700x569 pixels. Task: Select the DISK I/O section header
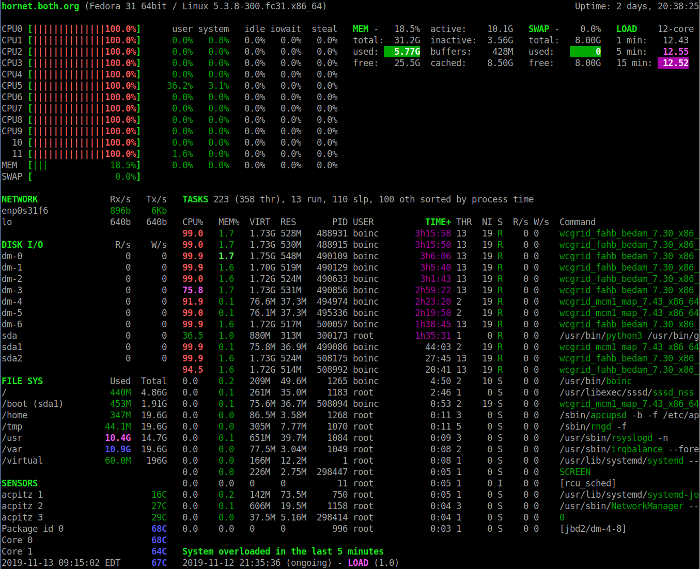pos(22,243)
